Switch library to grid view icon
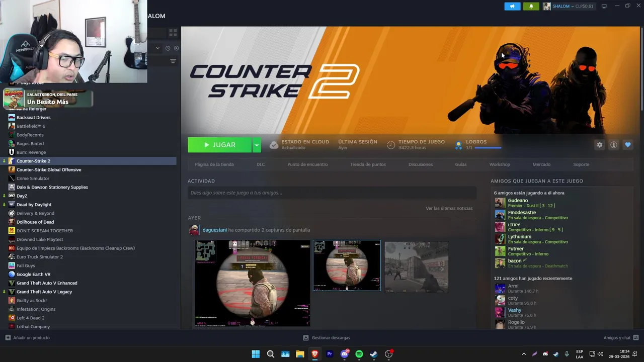The height and width of the screenshot is (362, 644). [x=173, y=33]
